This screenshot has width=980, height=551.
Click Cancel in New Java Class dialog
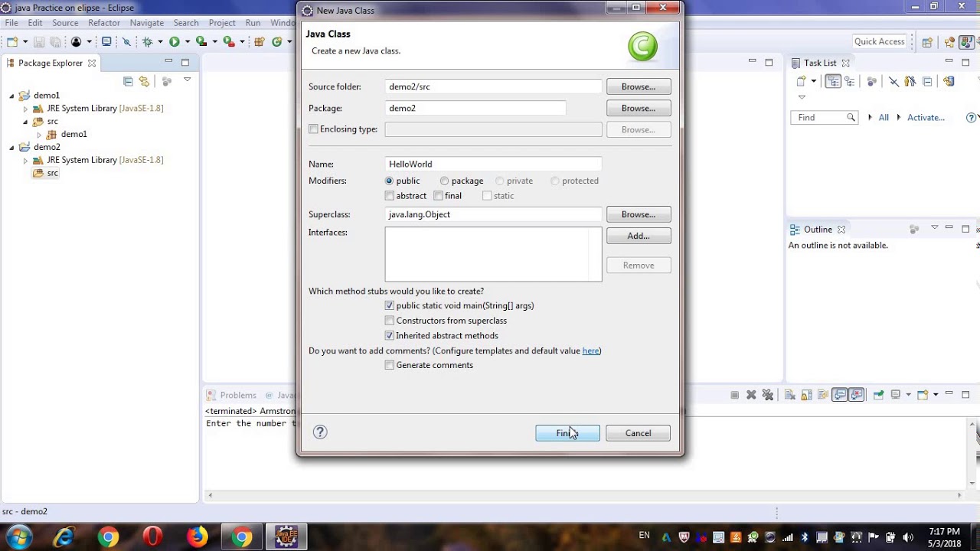pyautogui.click(x=638, y=433)
